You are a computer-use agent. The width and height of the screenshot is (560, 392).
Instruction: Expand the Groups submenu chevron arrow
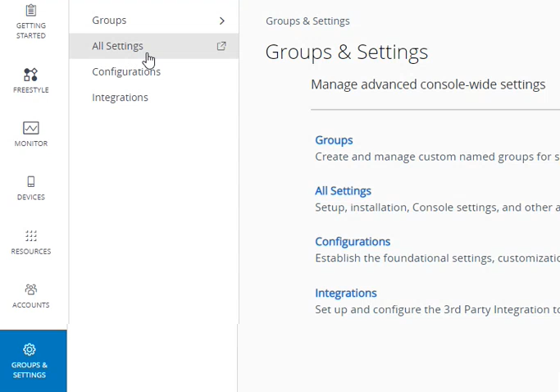[221, 21]
